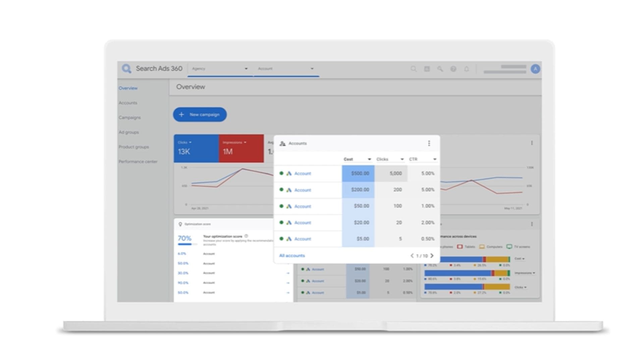Click the search magnifier icon in header

click(x=414, y=69)
